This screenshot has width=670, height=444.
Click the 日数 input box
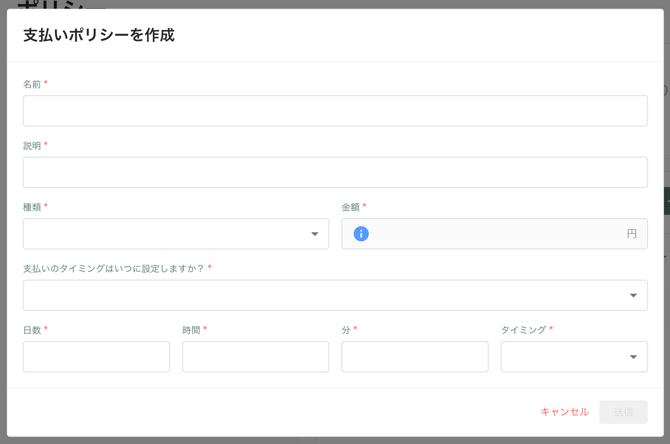point(96,357)
